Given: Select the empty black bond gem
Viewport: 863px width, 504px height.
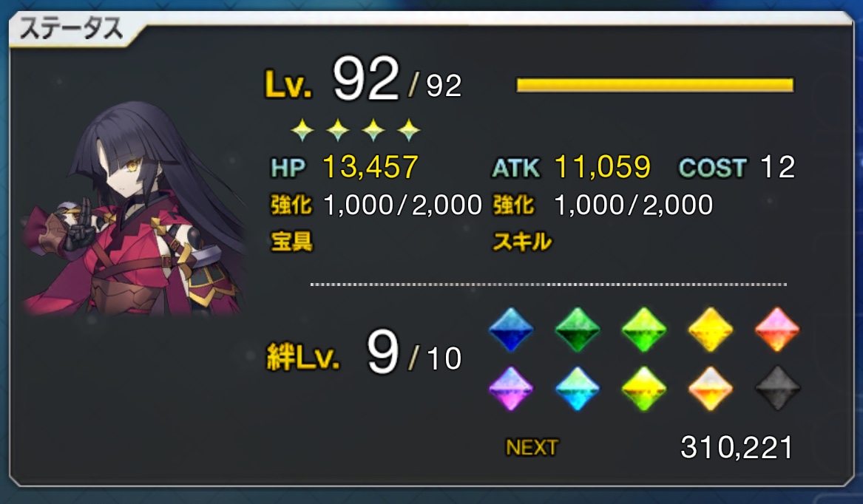Looking at the screenshot, I should 777,389.
